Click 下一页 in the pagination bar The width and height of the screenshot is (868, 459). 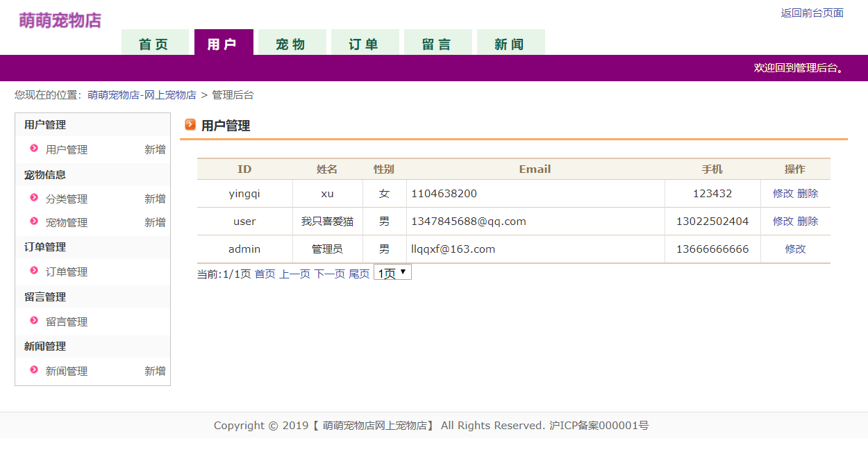tap(328, 274)
